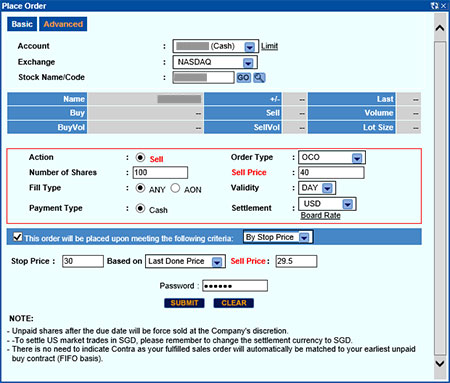Click the Last header cell
Viewport: 450px width, 383px height.
coord(352,99)
